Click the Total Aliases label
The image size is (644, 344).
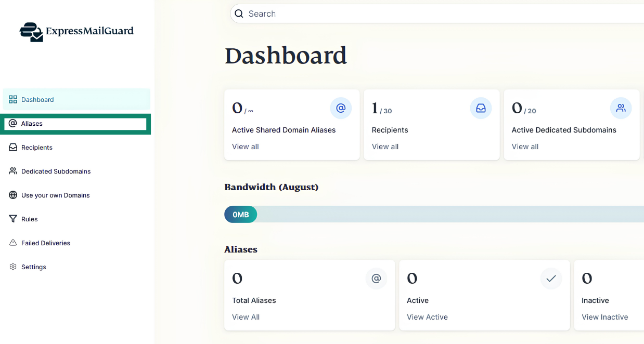pyautogui.click(x=254, y=300)
